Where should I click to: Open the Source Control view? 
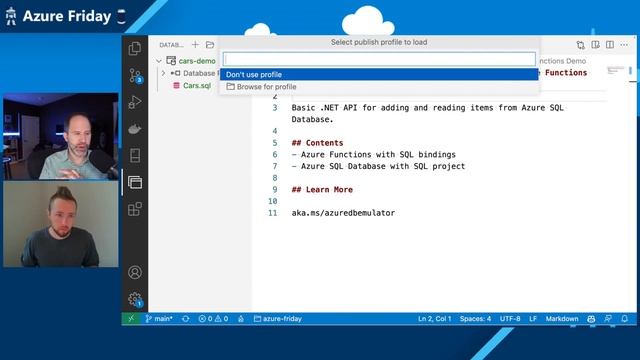[135, 76]
